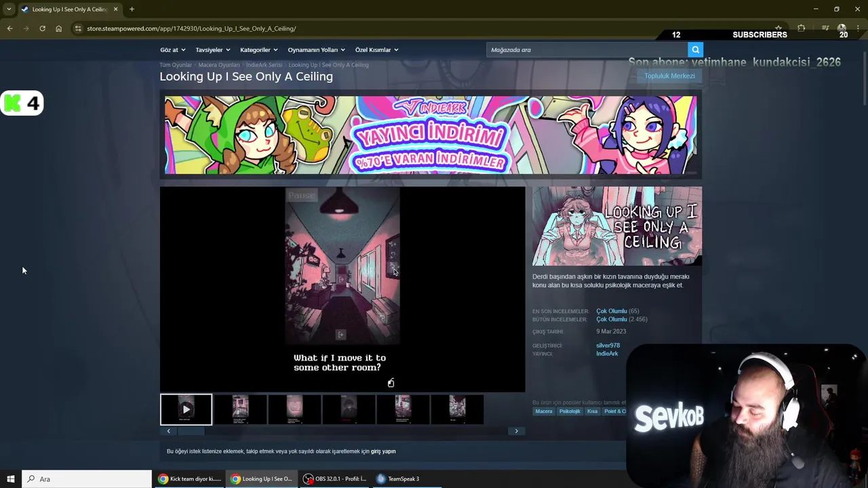Switch to Kick team diyor ki taskbar window
This screenshot has width=868, height=488.
189,479
